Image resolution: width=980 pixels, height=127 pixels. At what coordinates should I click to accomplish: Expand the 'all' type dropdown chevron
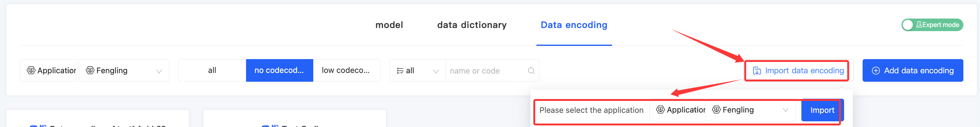point(436,71)
